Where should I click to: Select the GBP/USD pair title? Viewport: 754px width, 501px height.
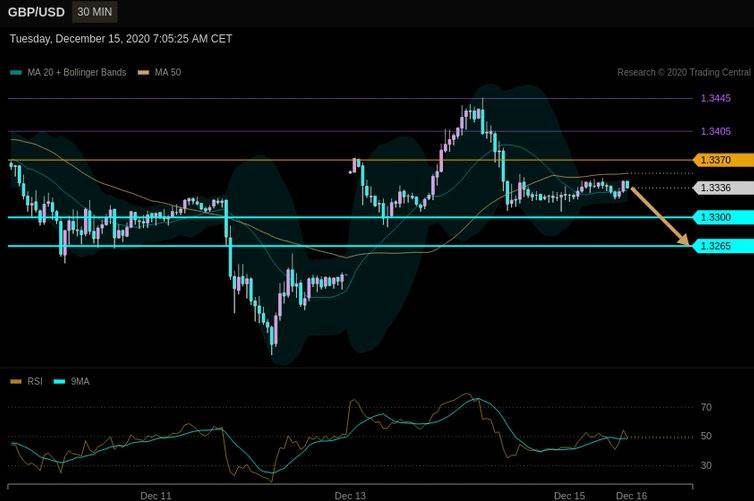[x=36, y=12]
